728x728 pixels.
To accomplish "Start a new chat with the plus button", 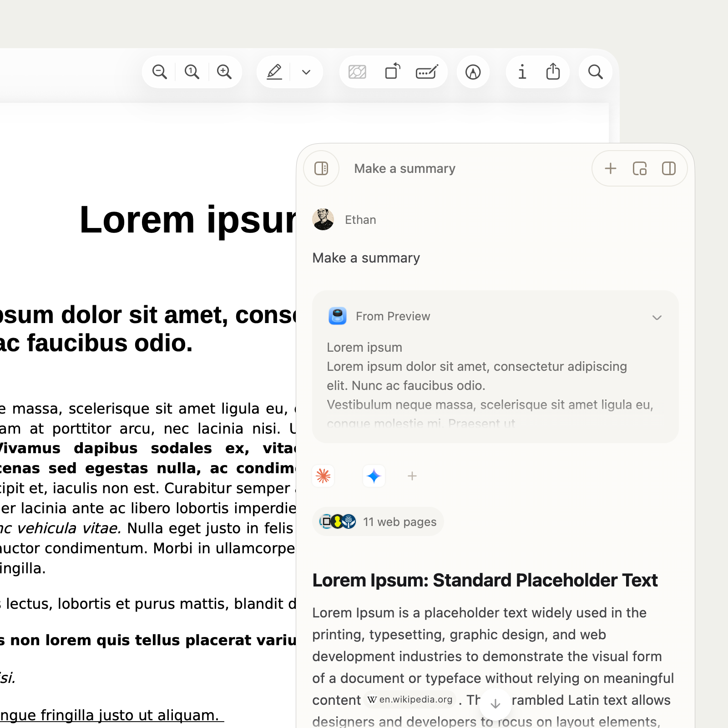I will click(x=610, y=168).
